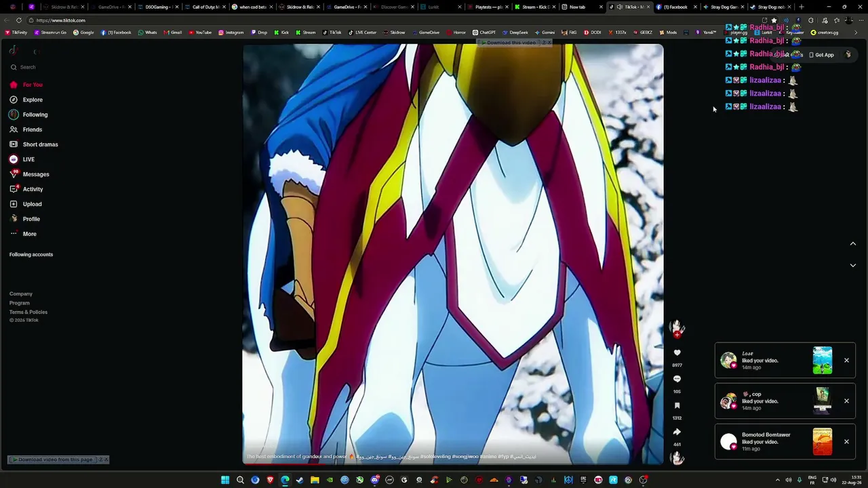
Task: Dismiss Bomotod Bomtawer notification
Action: coord(846,441)
